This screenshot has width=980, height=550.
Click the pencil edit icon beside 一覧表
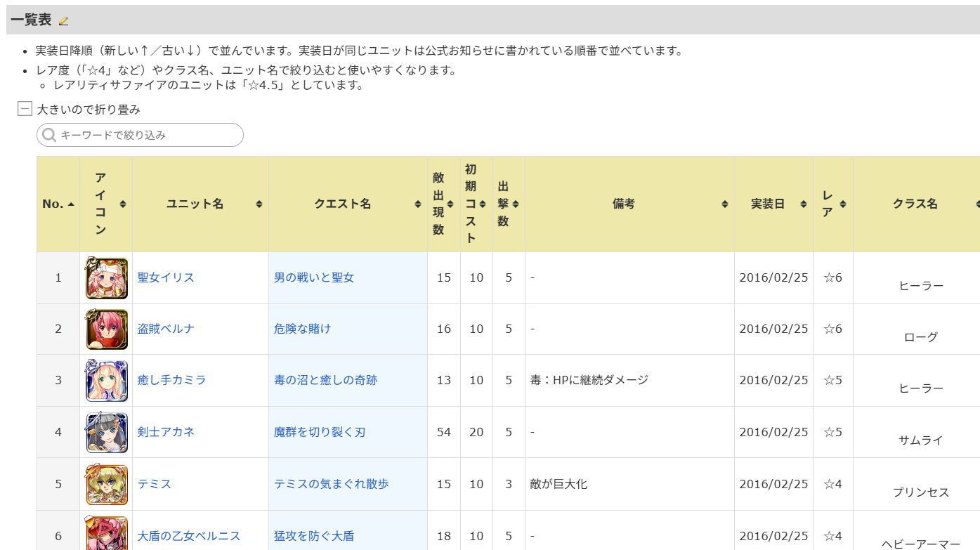coord(64,21)
